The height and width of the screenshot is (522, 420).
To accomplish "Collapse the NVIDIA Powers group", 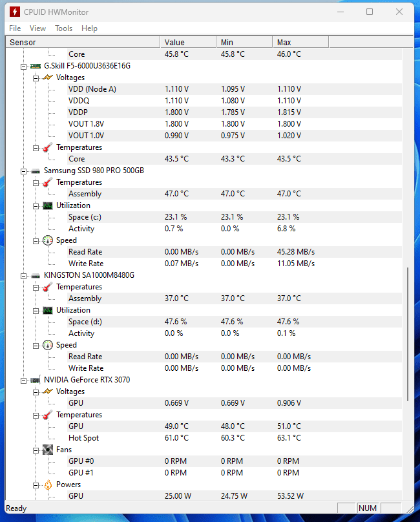I will click(x=36, y=485).
